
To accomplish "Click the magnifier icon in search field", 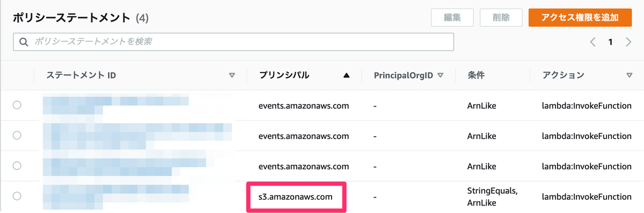I will [x=24, y=41].
